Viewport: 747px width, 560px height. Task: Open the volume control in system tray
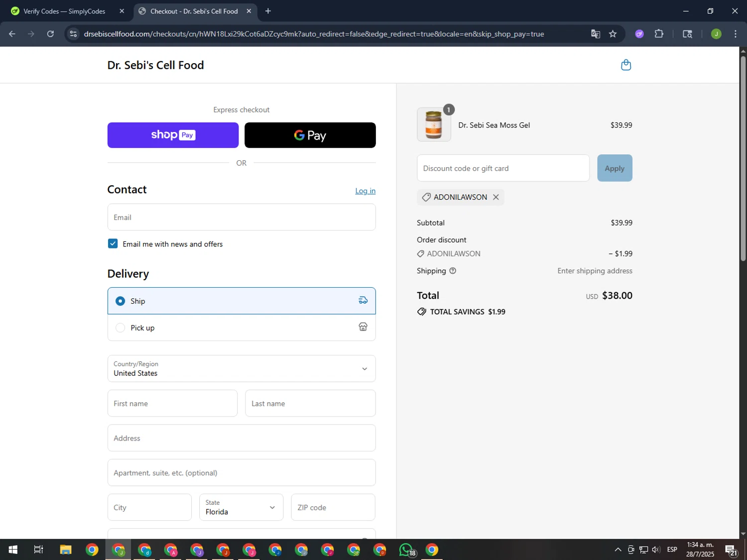pyautogui.click(x=656, y=550)
